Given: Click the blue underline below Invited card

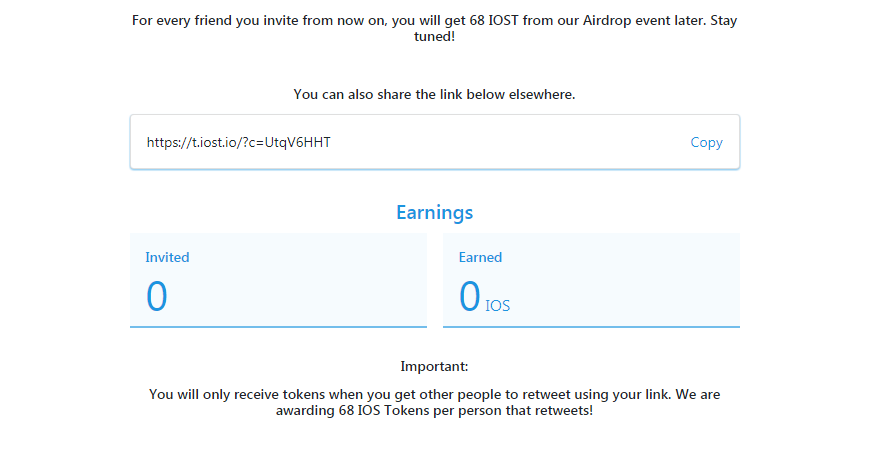Looking at the screenshot, I should (278, 326).
